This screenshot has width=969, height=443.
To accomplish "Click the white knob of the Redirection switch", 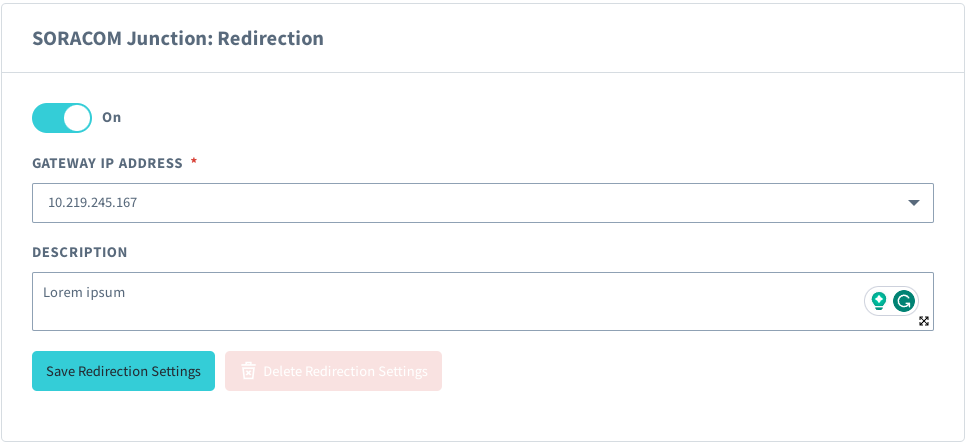I will 77,118.
